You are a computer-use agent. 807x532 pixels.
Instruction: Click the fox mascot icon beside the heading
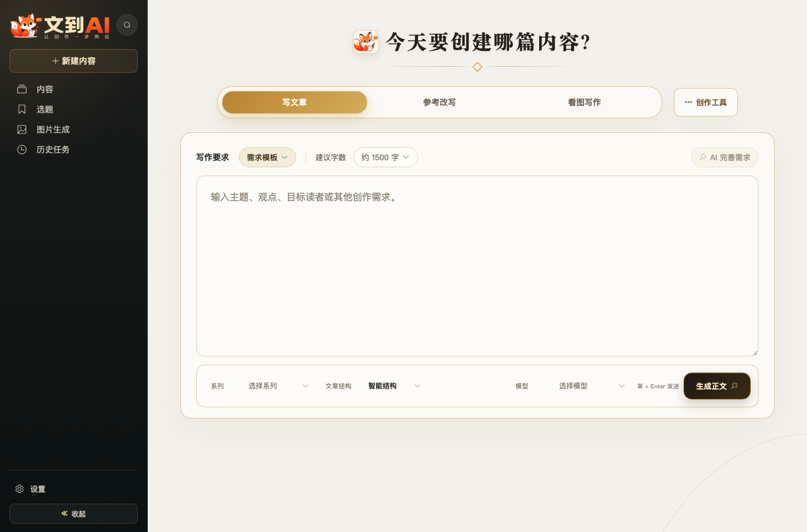(x=366, y=42)
